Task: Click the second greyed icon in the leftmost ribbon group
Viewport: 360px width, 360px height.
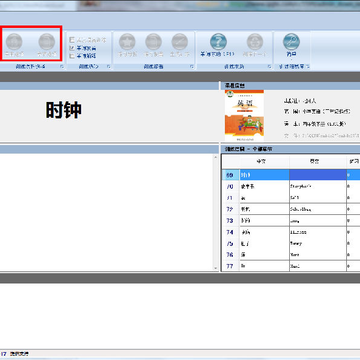Action: tap(47, 42)
